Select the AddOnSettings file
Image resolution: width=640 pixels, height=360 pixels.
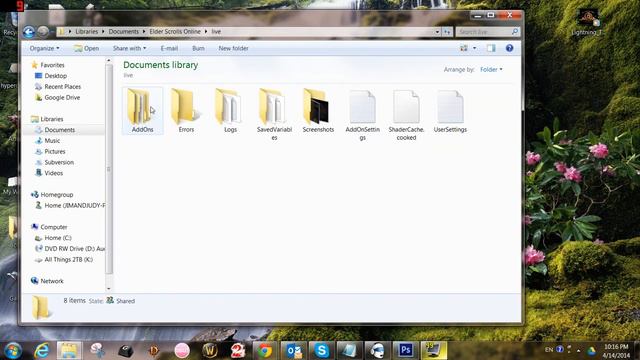click(362, 114)
